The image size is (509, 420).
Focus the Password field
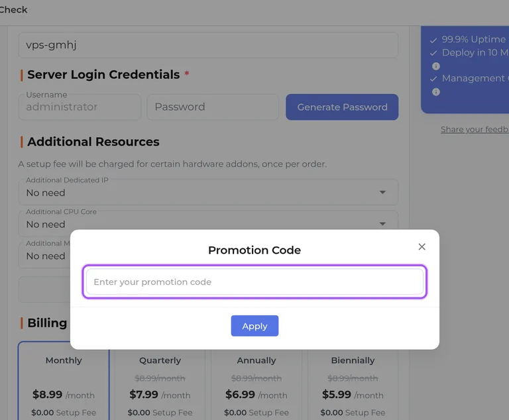213,107
